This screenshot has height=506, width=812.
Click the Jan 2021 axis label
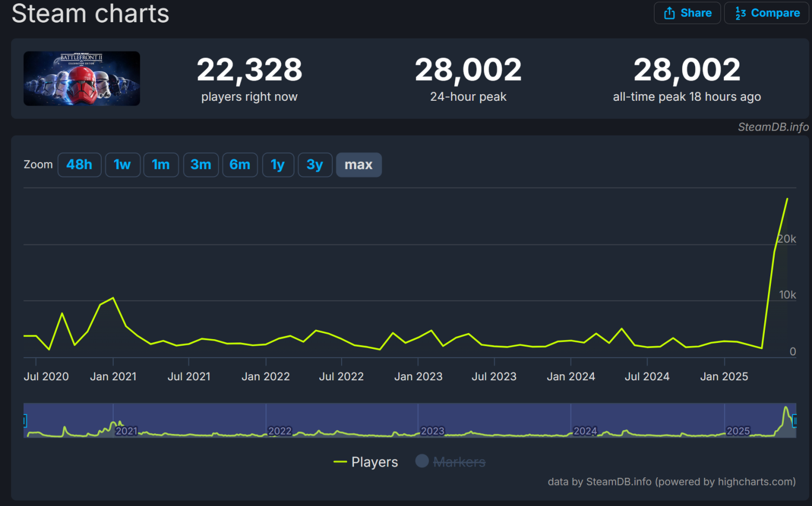tap(113, 377)
